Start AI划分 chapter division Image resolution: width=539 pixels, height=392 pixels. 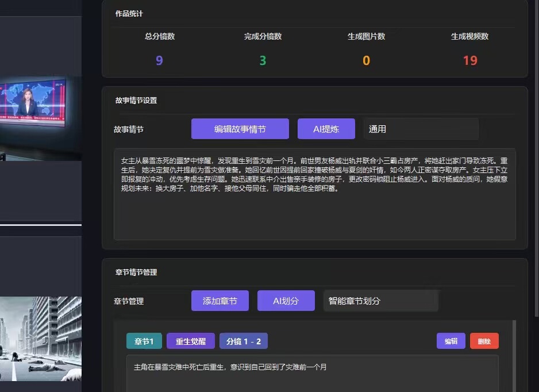point(286,301)
